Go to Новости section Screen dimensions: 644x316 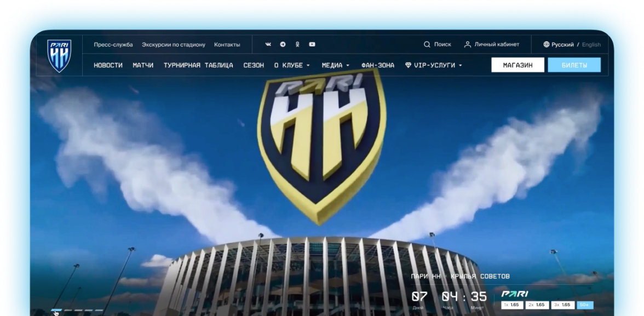[x=108, y=65]
